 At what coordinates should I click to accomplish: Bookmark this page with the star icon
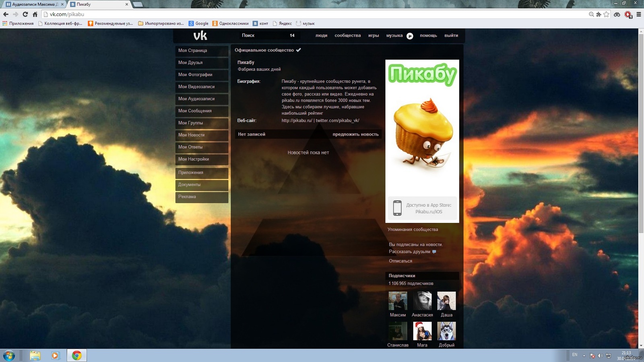click(x=606, y=14)
